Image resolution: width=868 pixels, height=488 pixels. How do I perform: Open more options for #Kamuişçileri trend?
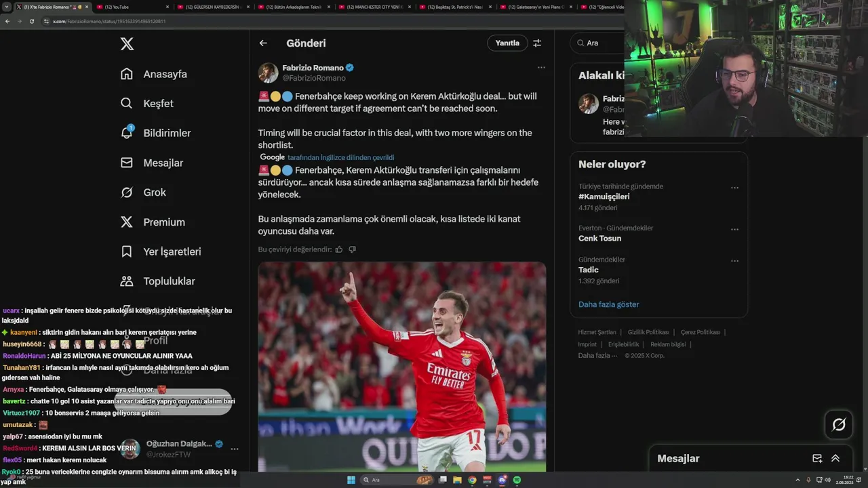click(734, 188)
